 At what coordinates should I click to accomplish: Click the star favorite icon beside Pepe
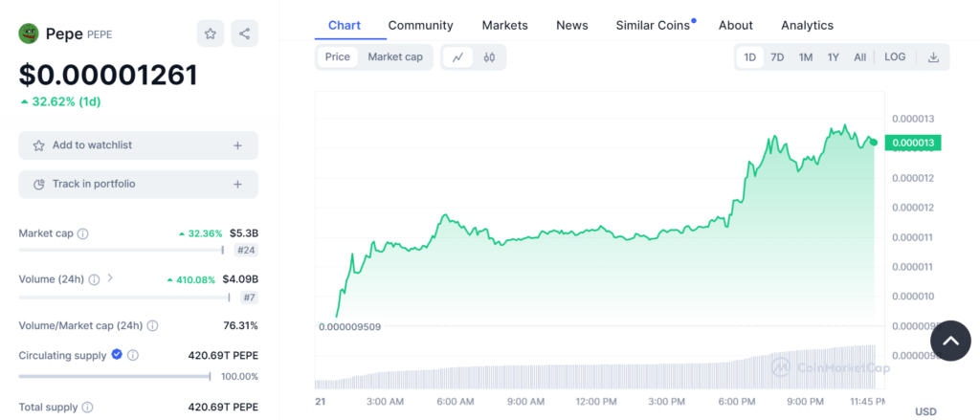211,33
